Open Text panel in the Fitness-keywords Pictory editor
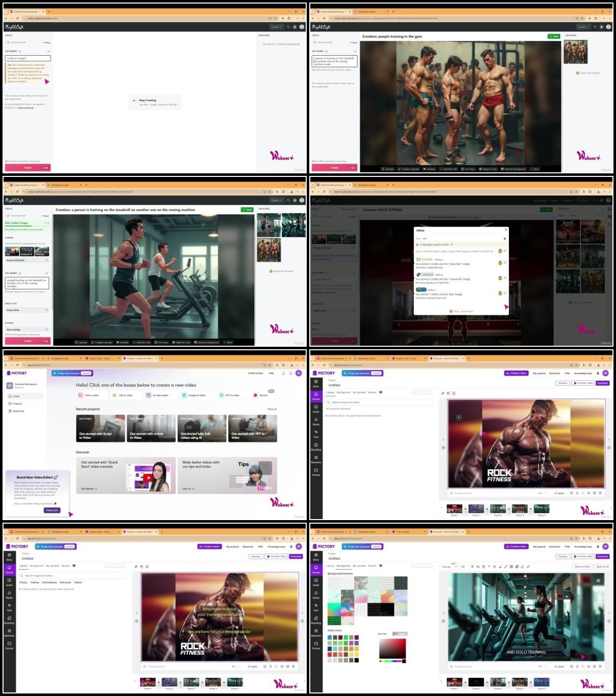Viewport: 616px width, 696px height. pyautogui.click(x=9, y=607)
